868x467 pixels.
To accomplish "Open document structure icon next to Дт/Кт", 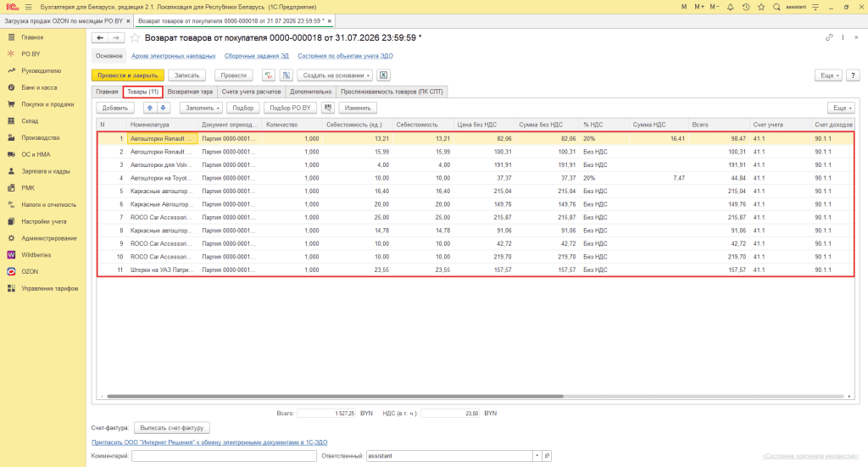I will pyautogui.click(x=287, y=75).
